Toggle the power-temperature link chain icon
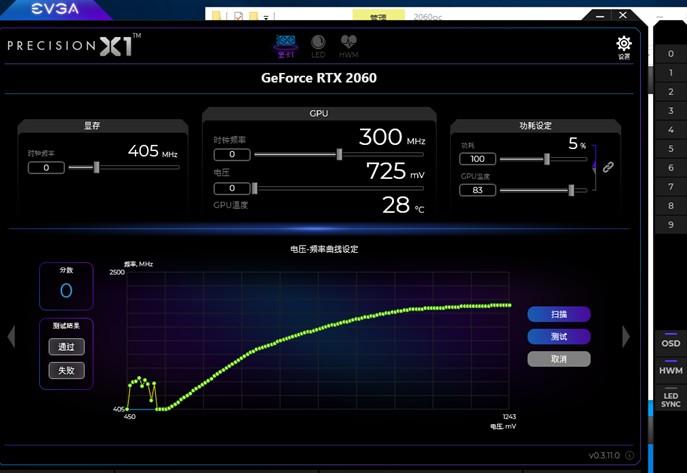The width and height of the screenshot is (687, 473). point(608,167)
